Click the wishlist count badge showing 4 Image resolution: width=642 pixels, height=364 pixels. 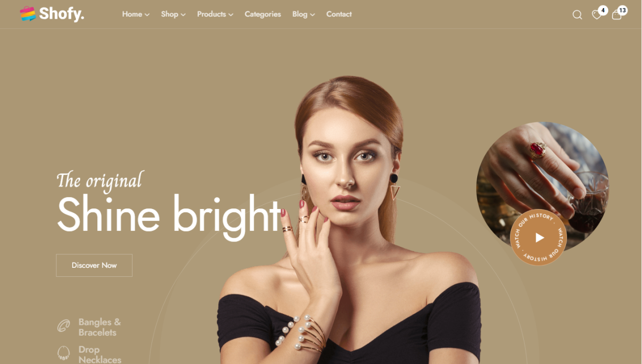coord(603,10)
